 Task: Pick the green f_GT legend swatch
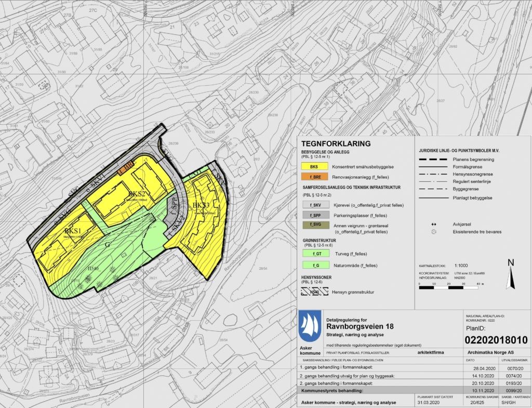(314, 254)
